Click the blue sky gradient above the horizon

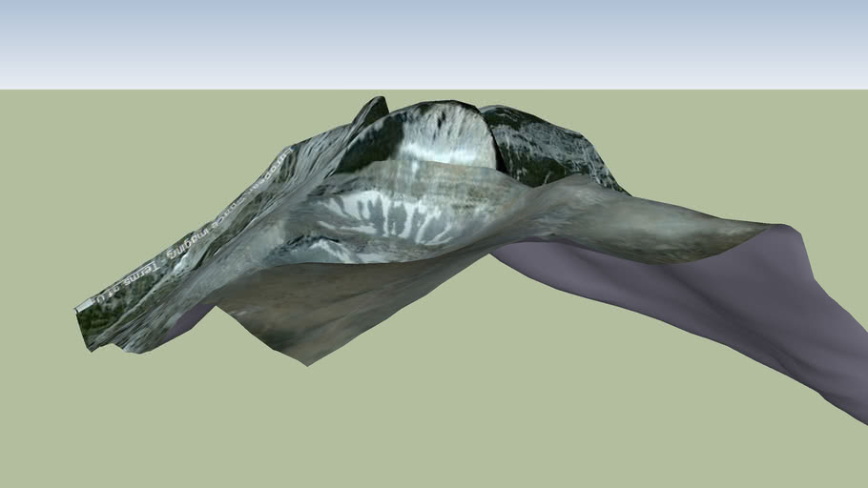click(434, 38)
